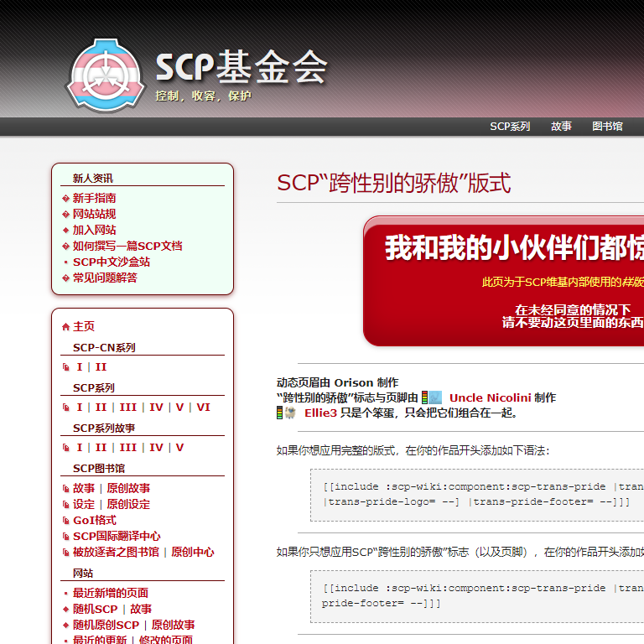Select series II under SCP-CN系列

(x=101, y=367)
